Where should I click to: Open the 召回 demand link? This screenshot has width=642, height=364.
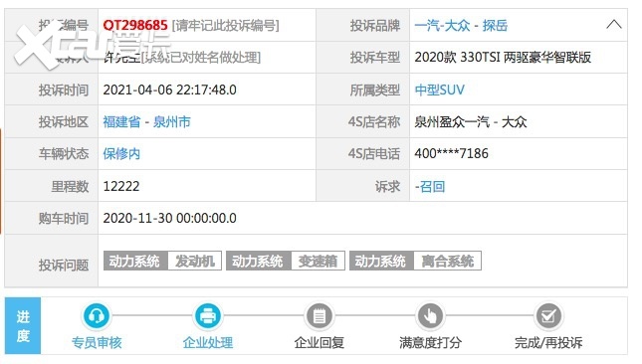(x=432, y=187)
